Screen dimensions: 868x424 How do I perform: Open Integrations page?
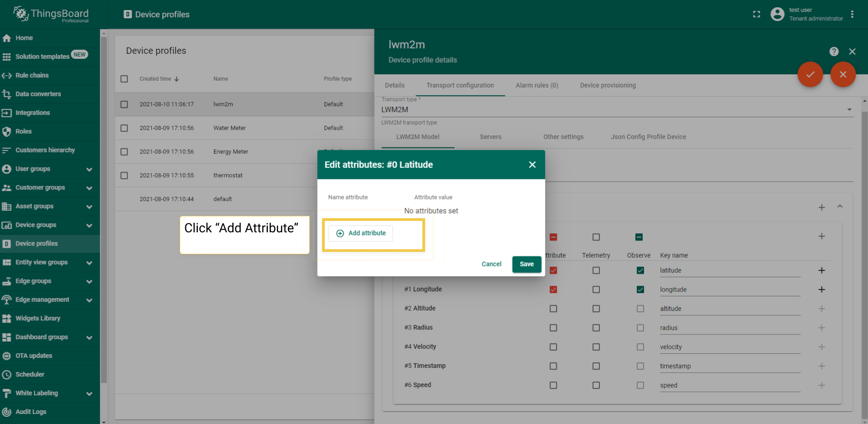tap(50, 113)
